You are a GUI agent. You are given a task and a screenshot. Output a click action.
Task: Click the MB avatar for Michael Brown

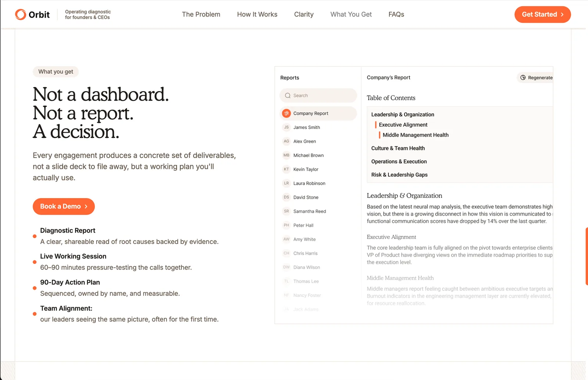pyautogui.click(x=286, y=155)
